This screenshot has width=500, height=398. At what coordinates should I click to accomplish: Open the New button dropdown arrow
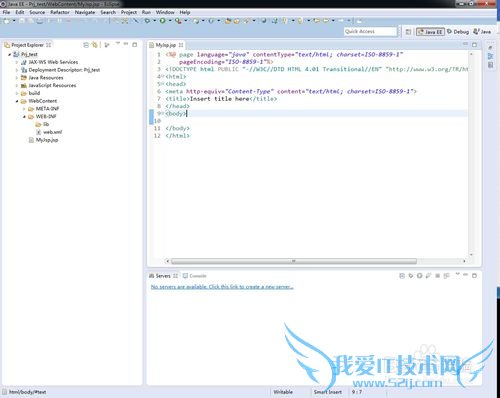click(x=14, y=21)
